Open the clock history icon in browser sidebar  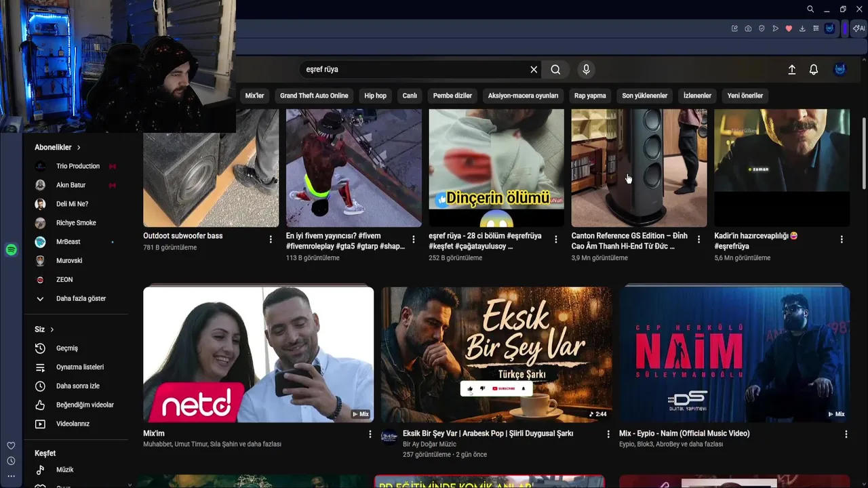coord(11,461)
